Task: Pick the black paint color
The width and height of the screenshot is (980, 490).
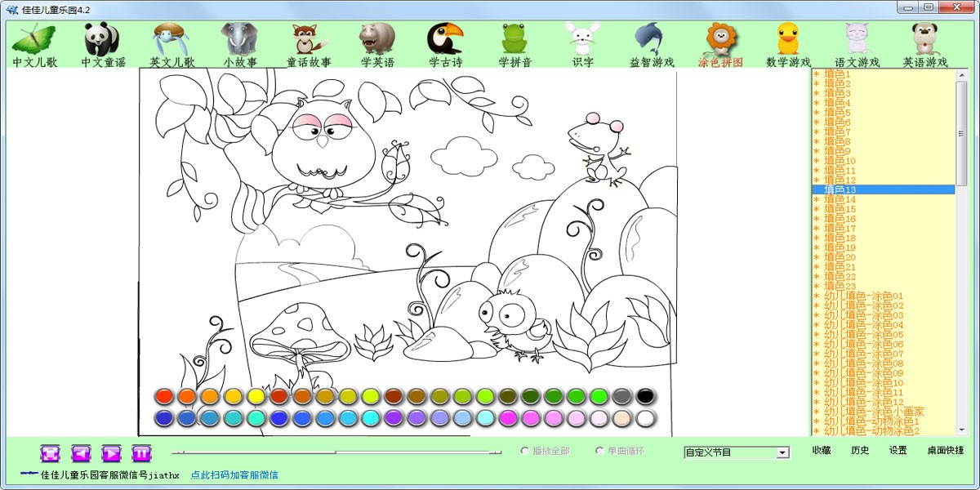Action: coord(646,396)
